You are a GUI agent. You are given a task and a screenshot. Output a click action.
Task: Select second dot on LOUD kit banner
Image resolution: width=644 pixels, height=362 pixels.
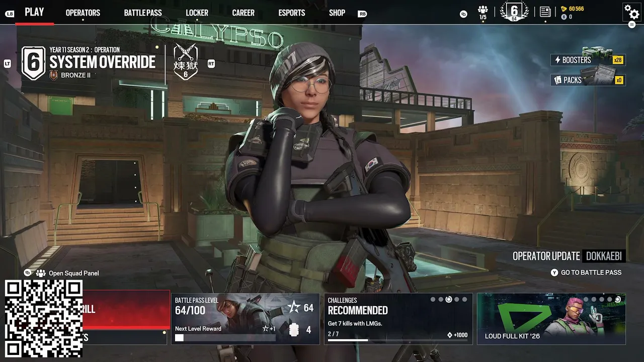click(x=594, y=300)
